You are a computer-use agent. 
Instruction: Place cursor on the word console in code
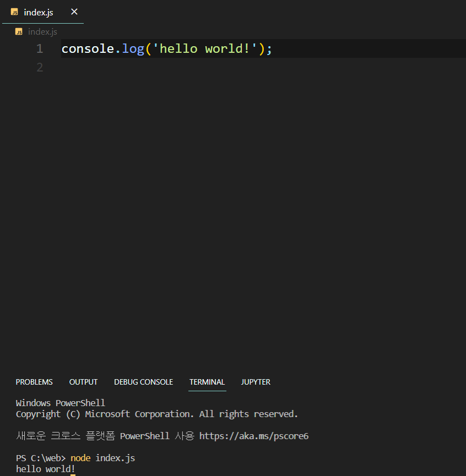88,48
